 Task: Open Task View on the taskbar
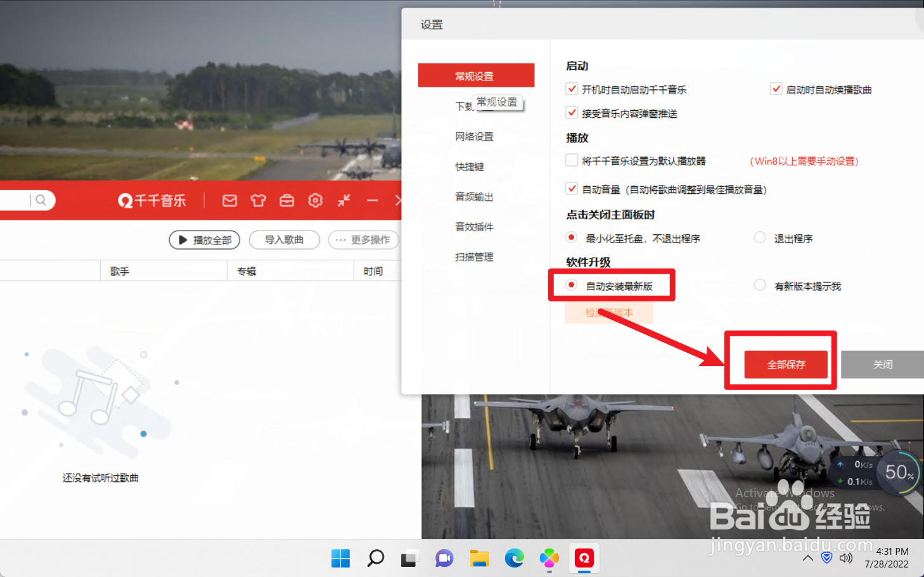pos(409,559)
